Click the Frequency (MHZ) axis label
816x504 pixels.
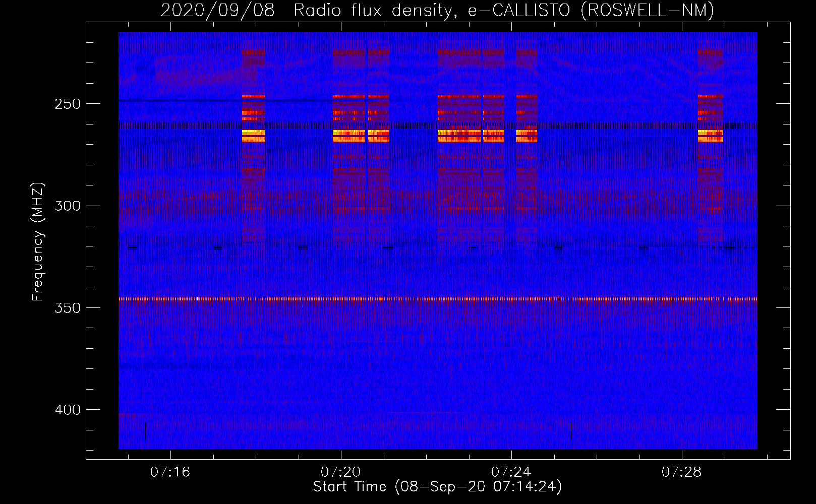38,241
